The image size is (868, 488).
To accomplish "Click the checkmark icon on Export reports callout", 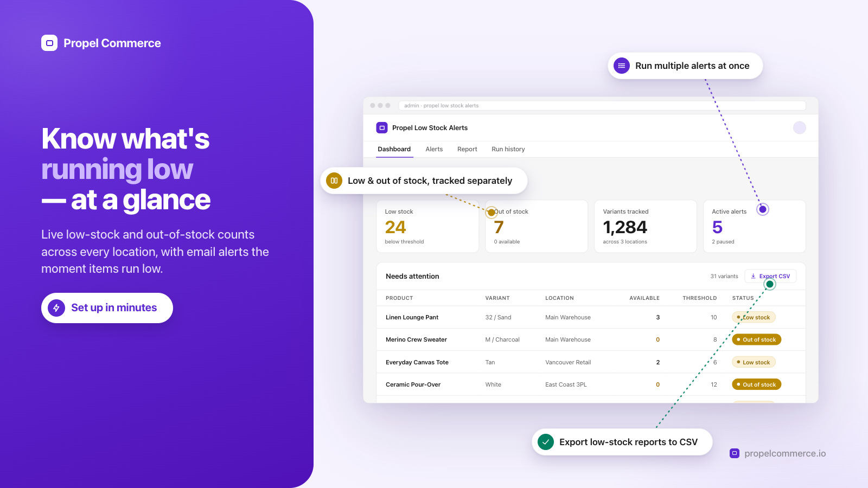I will (x=546, y=442).
